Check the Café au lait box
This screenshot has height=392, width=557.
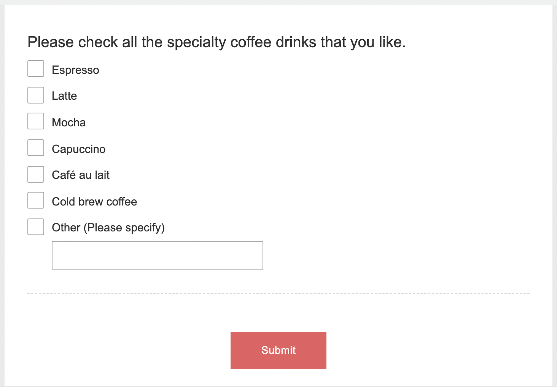(36, 174)
